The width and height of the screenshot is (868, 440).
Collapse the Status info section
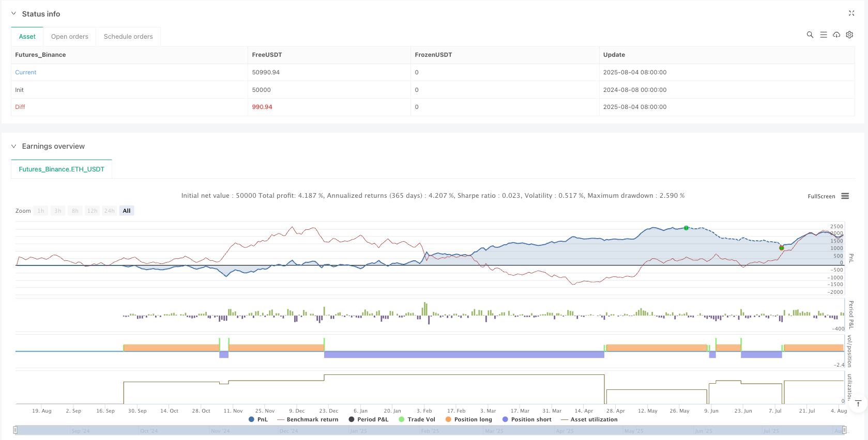pos(13,14)
